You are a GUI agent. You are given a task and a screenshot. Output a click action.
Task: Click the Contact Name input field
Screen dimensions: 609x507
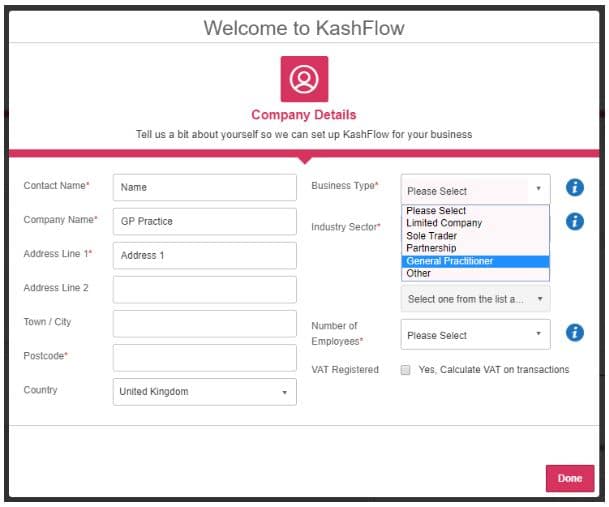coord(205,187)
